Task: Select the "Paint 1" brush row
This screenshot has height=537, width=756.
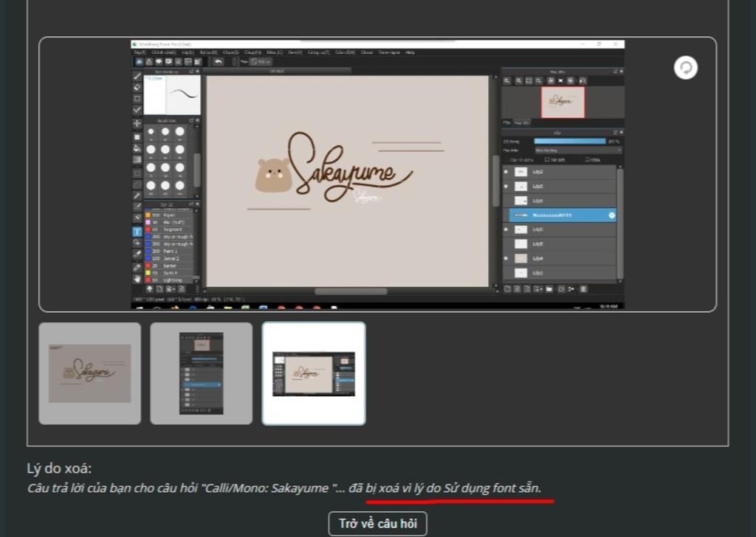Action: (169, 252)
